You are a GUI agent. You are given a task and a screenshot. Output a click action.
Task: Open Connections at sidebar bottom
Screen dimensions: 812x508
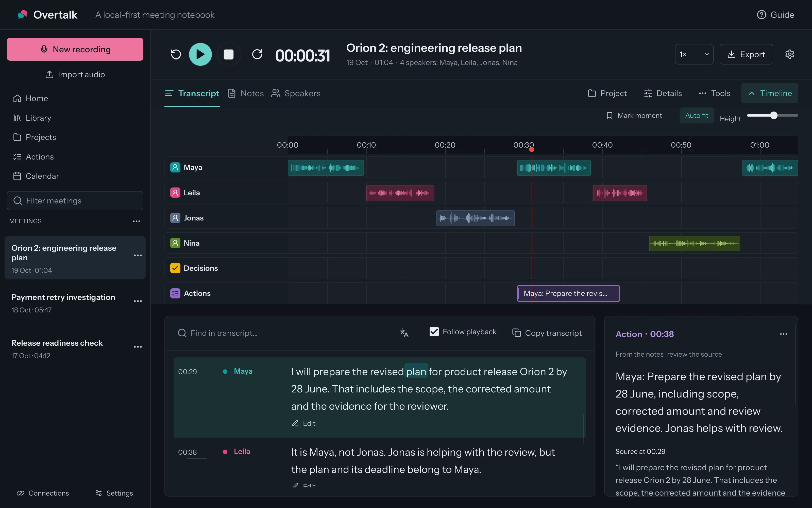tap(43, 493)
